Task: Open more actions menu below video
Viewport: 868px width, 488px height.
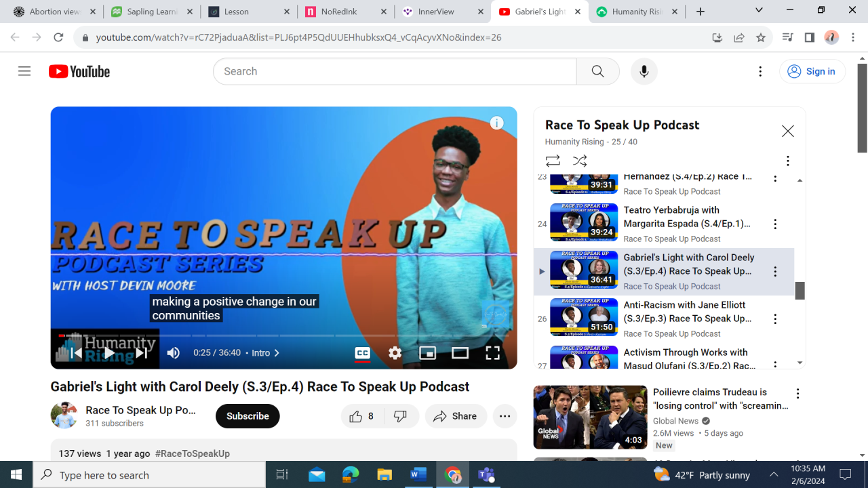Action: pyautogui.click(x=505, y=416)
